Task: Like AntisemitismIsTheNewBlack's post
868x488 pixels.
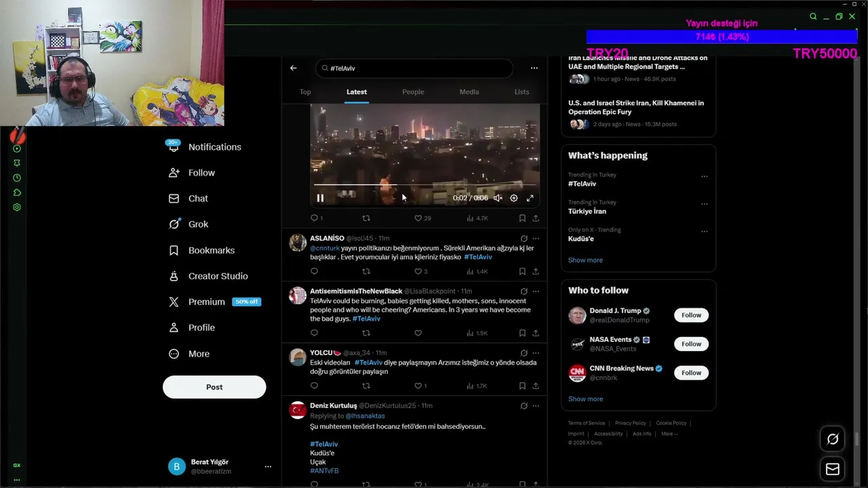Action: point(418,333)
